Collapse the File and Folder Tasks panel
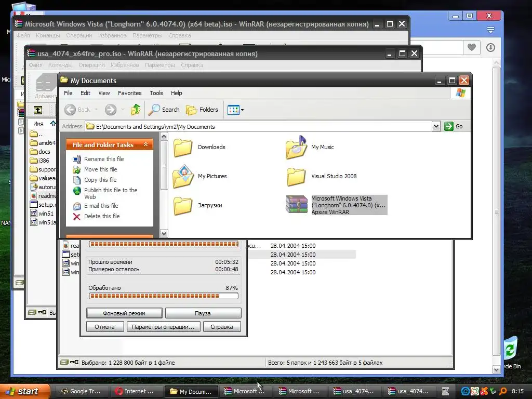This screenshot has width=532, height=399. [145, 144]
